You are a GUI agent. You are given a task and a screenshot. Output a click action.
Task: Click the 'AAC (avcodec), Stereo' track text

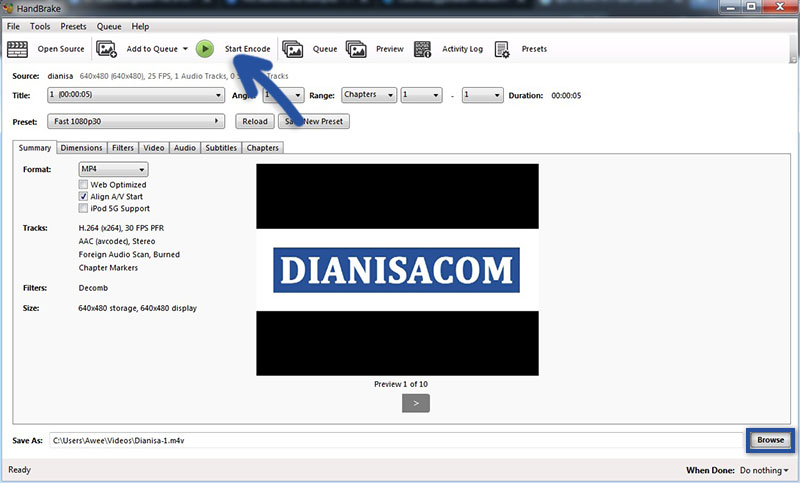(x=117, y=241)
